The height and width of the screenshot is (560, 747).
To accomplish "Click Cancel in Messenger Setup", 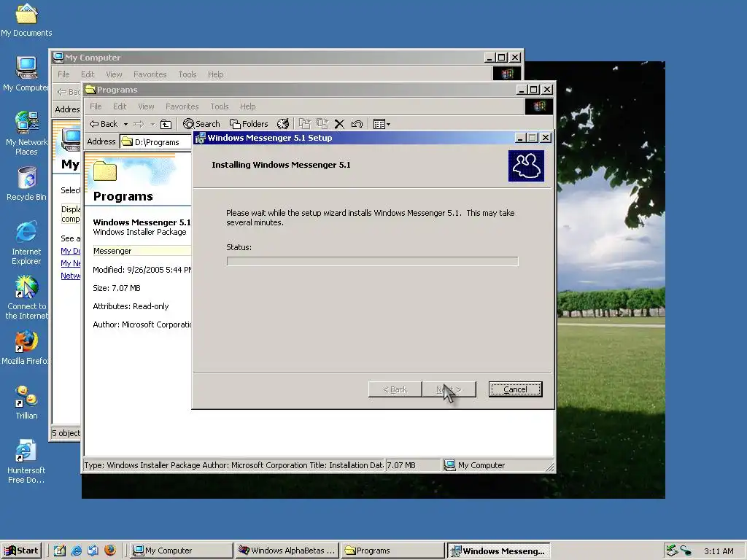I will click(x=515, y=389).
